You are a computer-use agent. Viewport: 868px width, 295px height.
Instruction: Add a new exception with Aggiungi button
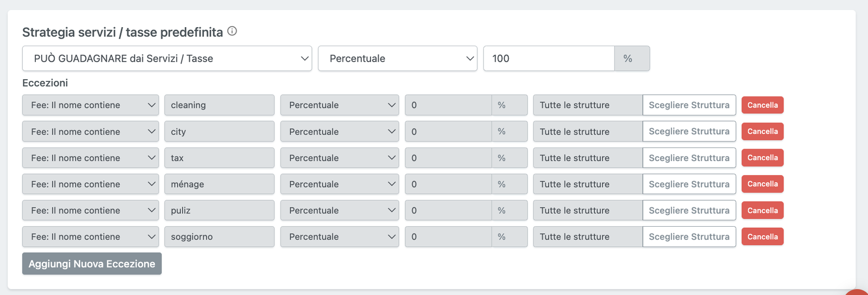click(92, 264)
